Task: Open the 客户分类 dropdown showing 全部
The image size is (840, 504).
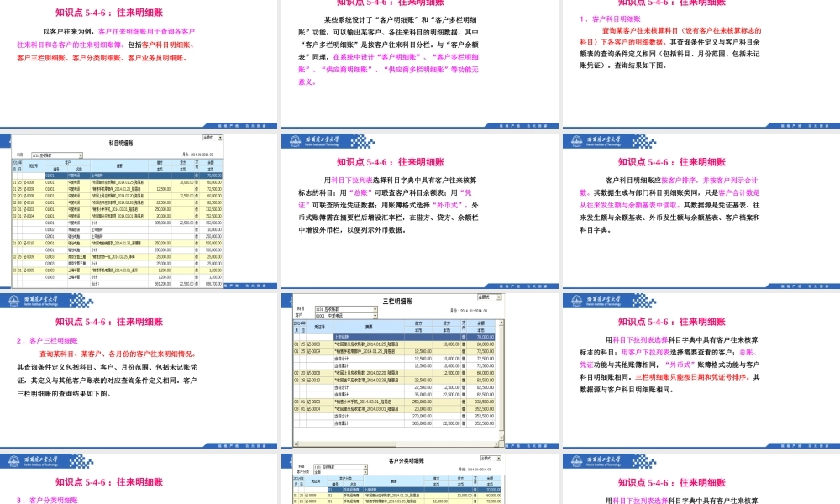Action: coord(365,472)
